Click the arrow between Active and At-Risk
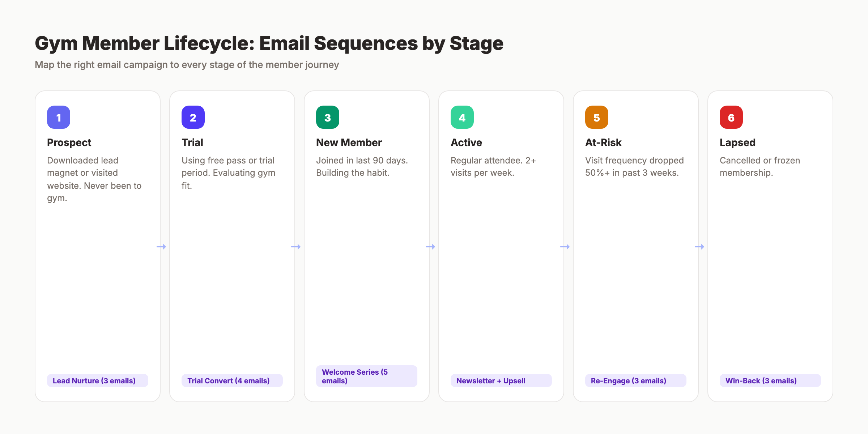Viewport: 868px width, 434px height. point(566,246)
